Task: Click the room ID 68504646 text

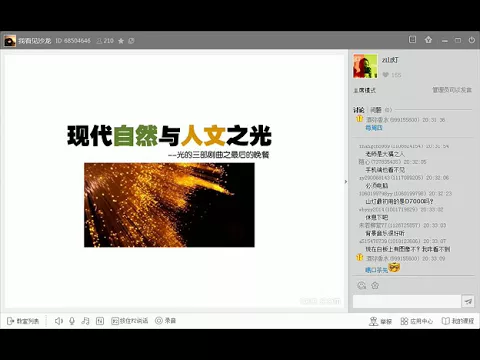Action: coord(73,41)
